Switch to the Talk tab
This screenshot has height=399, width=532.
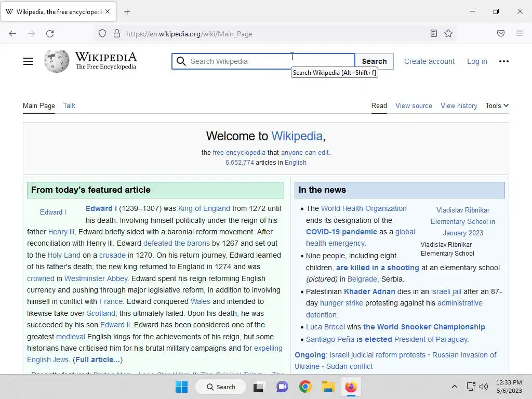click(69, 105)
